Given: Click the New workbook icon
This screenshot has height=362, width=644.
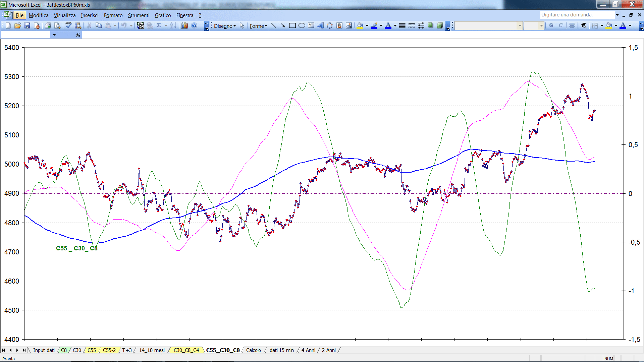Looking at the screenshot, I should [8, 26].
